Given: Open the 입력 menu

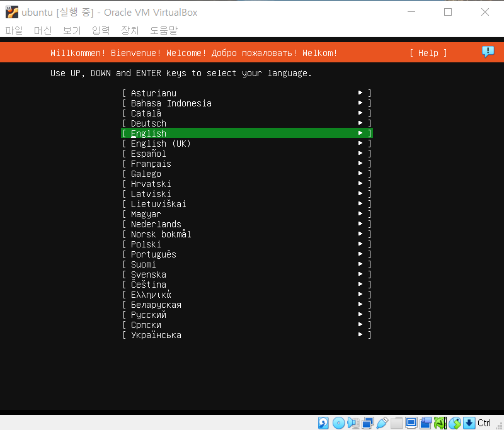Looking at the screenshot, I should 101,30.
